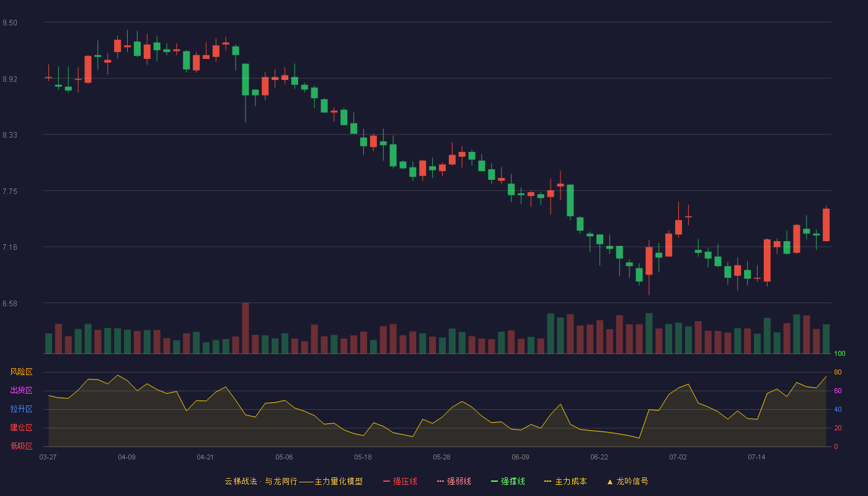Image resolution: width=868 pixels, height=496 pixels.
Task: Toggle the 强压线 legend series
Action: [x=400, y=481]
